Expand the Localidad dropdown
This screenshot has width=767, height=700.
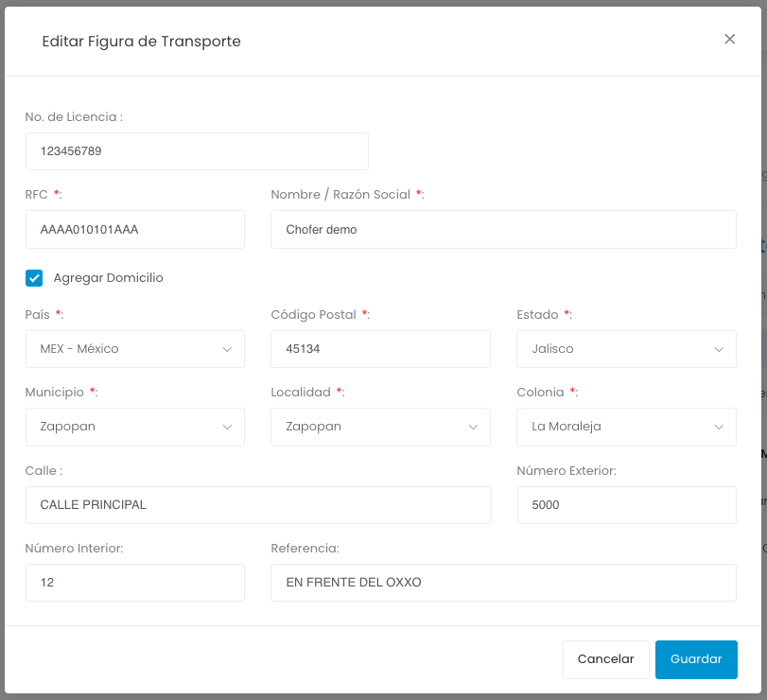tap(380, 427)
